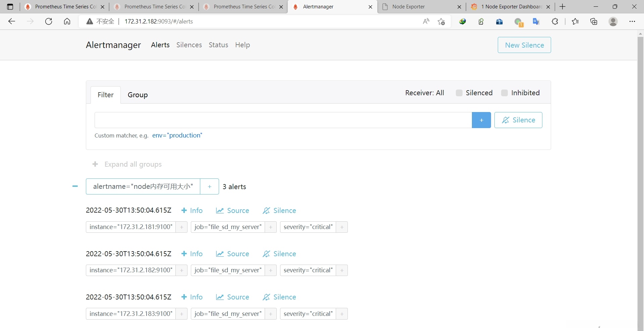Viewport: 644px width, 331px height.
Task: Switch to the Group tab
Action: point(138,95)
